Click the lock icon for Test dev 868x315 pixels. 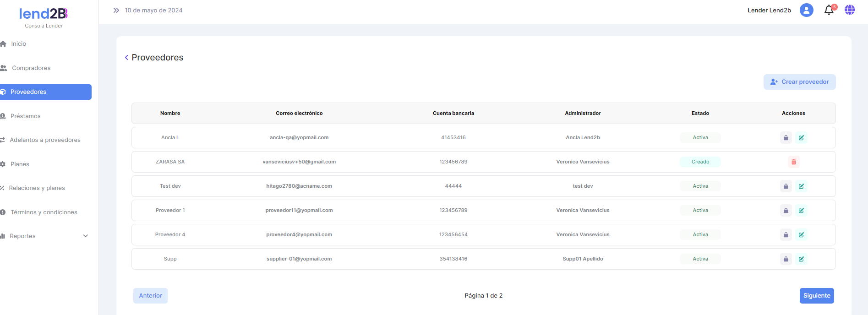[x=786, y=186]
